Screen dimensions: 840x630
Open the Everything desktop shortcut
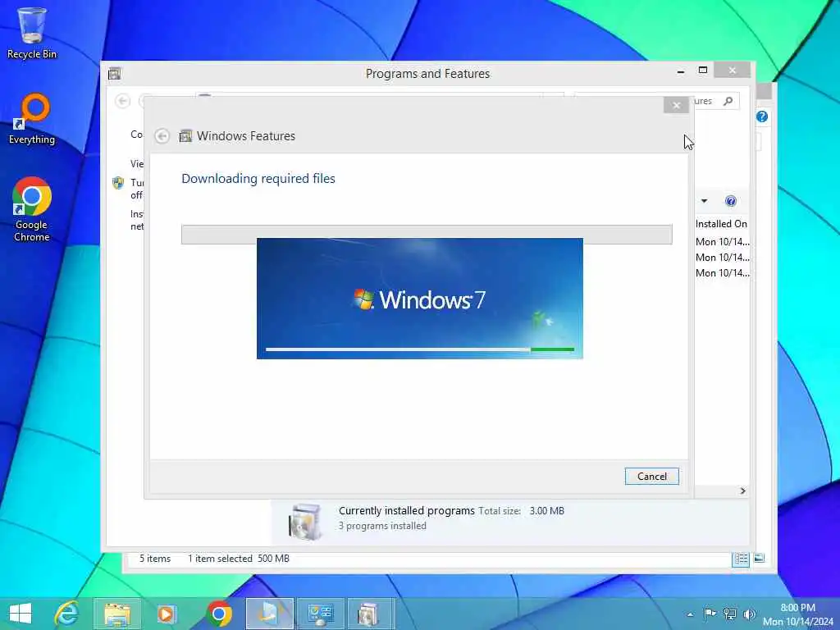[32, 119]
